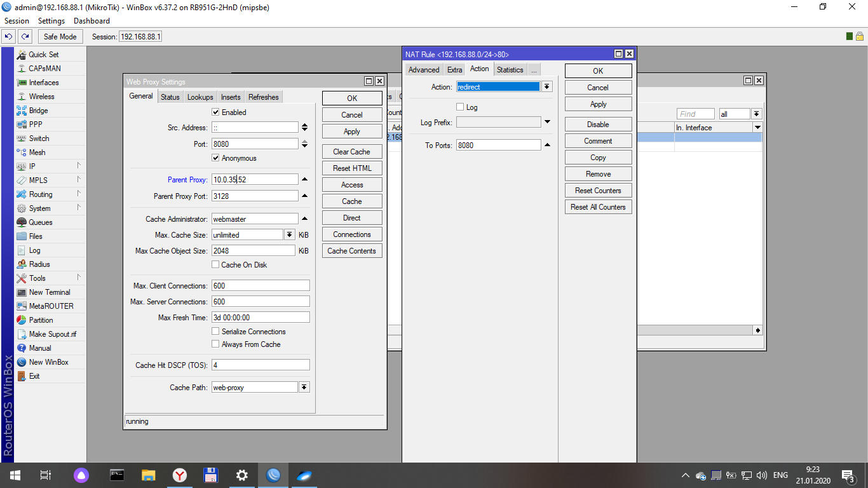Screen dimensions: 868x488
Task: Open the Action dropdown in NAT Rule
Action: pyautogui.click(x=547, y=87)
